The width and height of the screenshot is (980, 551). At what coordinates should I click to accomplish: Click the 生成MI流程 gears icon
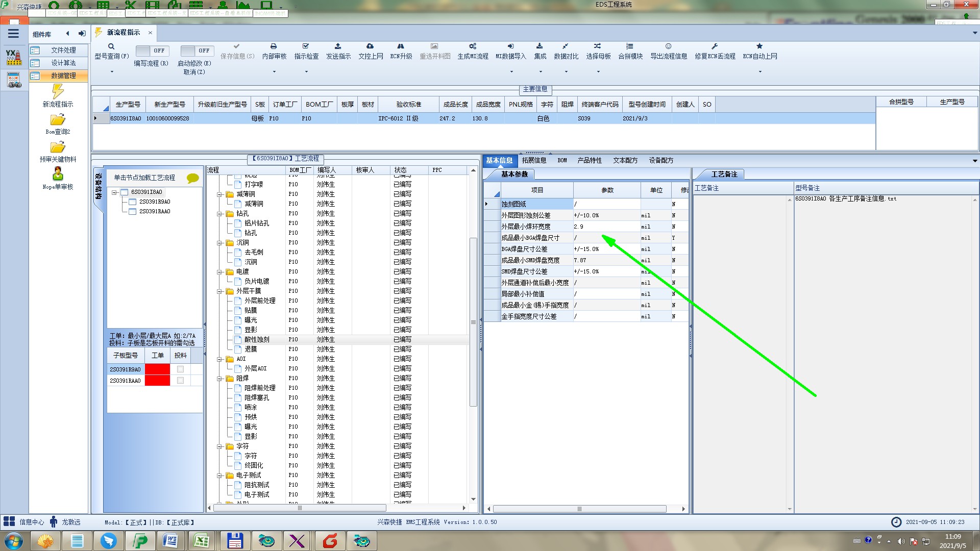click(473, 46)
